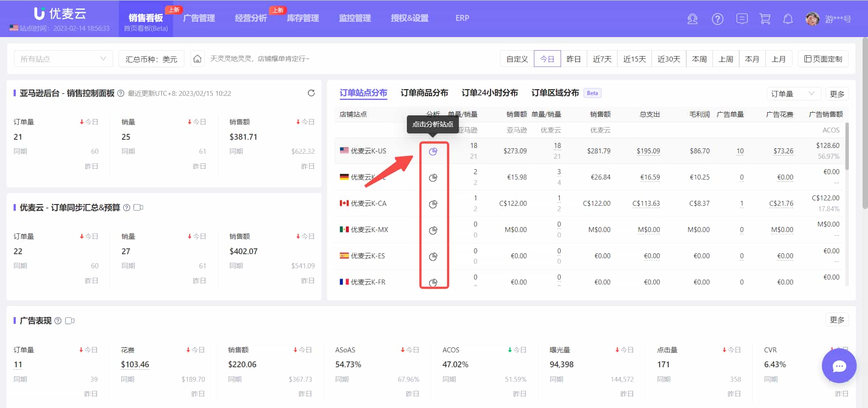Select the 本周 date range

699,59
